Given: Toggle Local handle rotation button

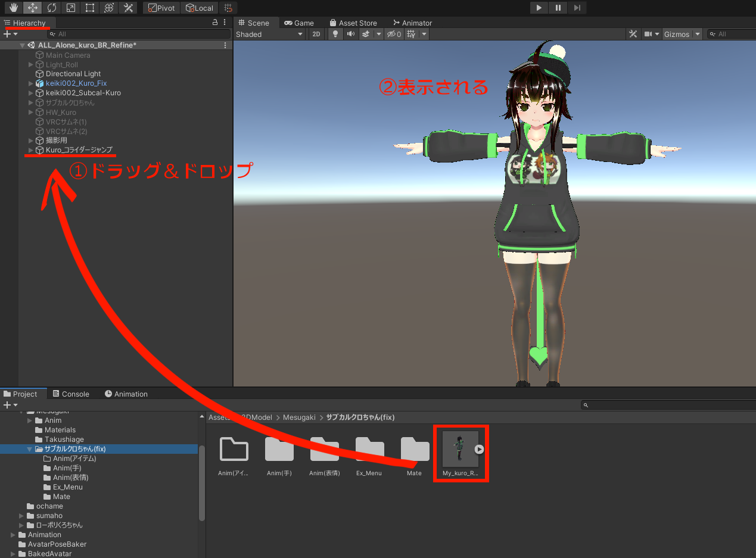Looking at the screenshot, I should pyautogui.click(x=199, y=8).
